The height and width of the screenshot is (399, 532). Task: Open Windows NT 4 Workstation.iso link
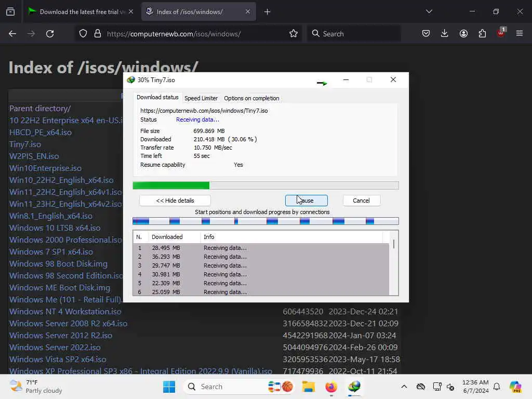[x=65, y=312]
